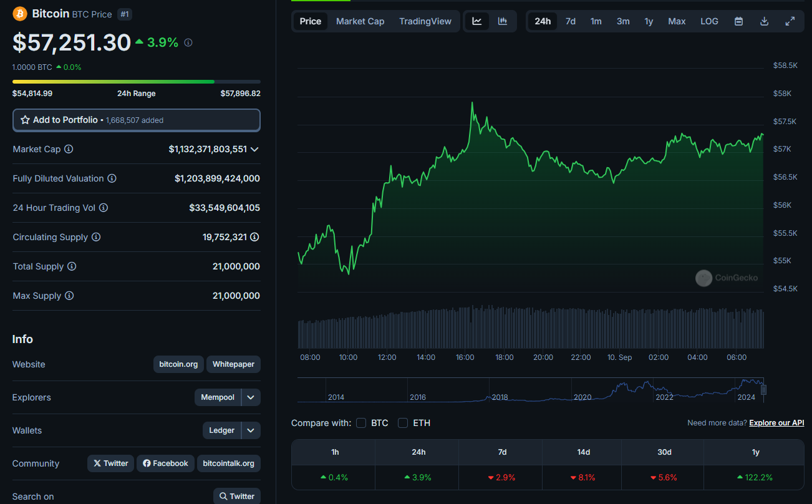Enable the ETH compare checkbox
The image size is (812, 504).
(403, 423)
